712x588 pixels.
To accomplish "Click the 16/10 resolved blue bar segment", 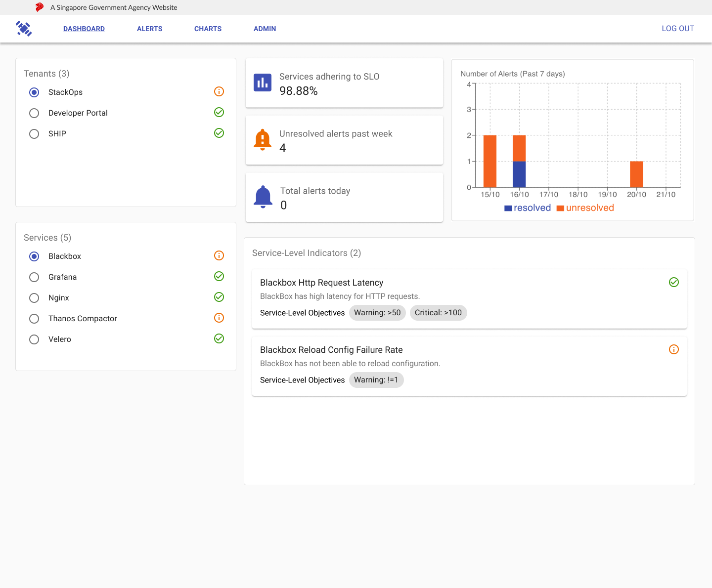I will (519, 174).
